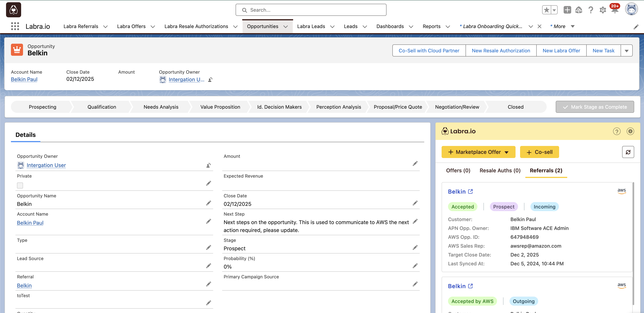Click the info icon in the Labra.io panel
The width and height of the screenshot is (644, 313).
pyautogui.click(x=630, y=131)
